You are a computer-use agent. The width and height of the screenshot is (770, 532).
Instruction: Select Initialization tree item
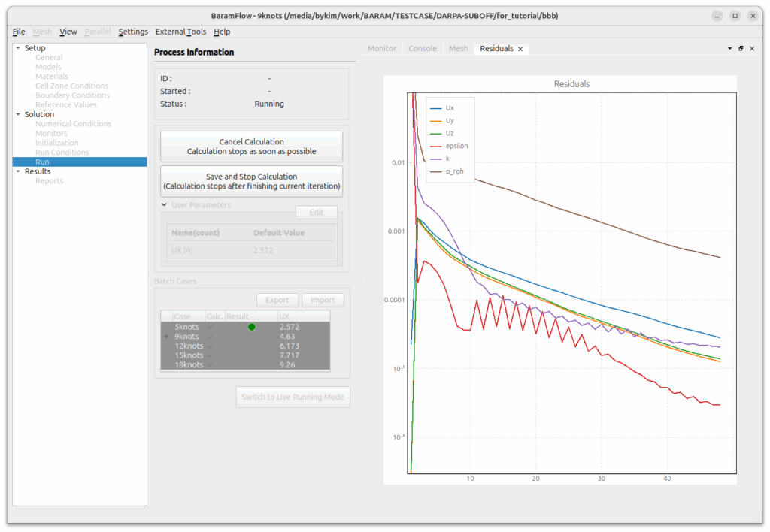click(x=56, y=143)
